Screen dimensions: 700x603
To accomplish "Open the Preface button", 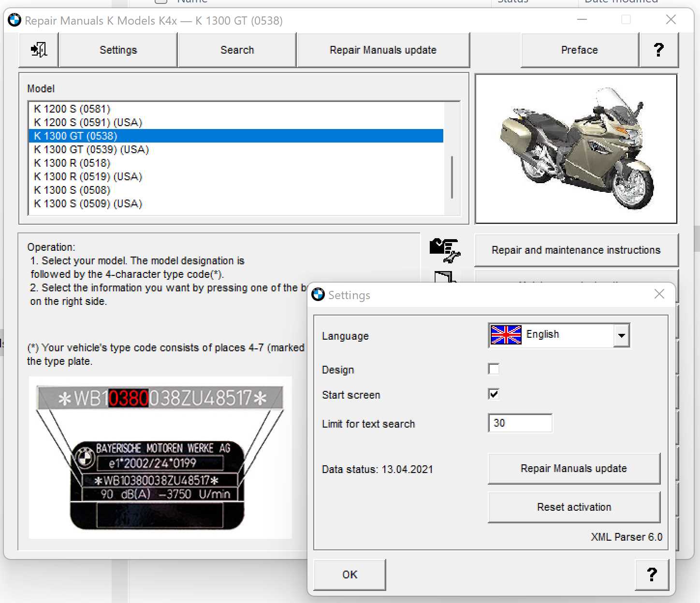I will (x=580, y=50).
